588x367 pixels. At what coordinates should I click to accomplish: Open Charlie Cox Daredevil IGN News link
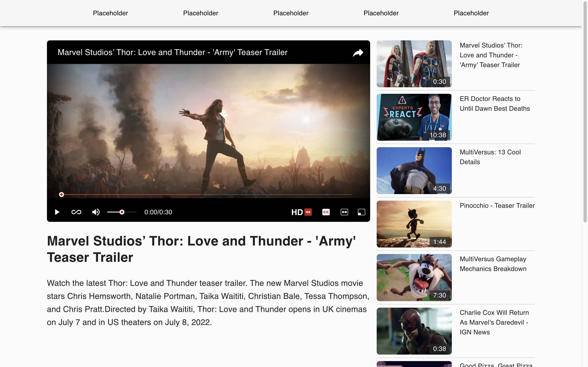tap(494, 322)
